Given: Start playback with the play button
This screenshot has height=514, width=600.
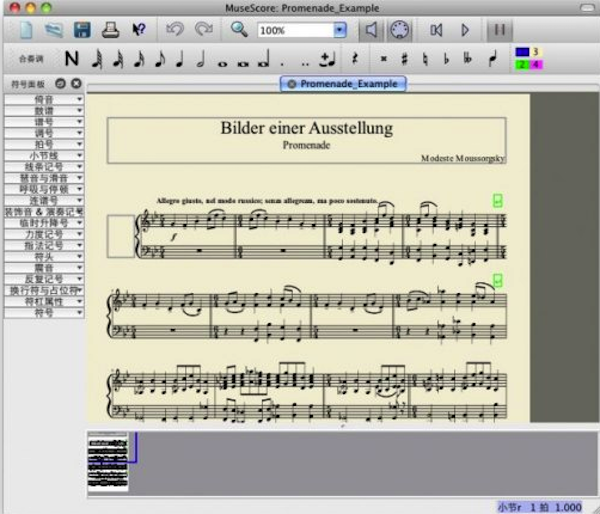Looking at the screenshot, I should [465, 30].
